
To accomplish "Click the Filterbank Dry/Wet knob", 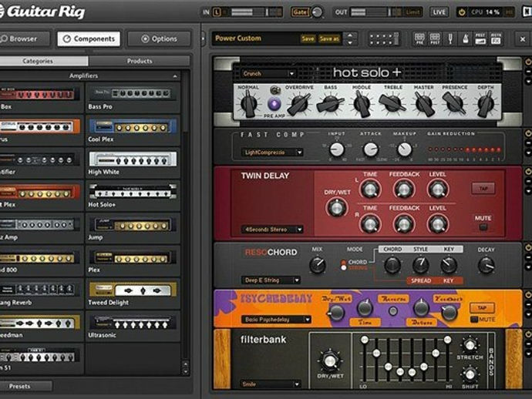I will [330, 360].
